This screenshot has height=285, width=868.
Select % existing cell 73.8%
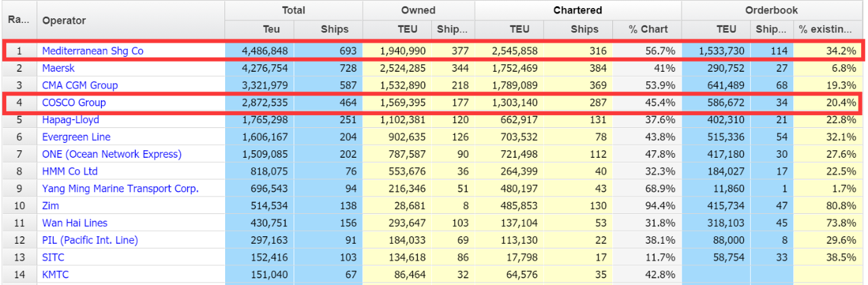pos(828,223)
